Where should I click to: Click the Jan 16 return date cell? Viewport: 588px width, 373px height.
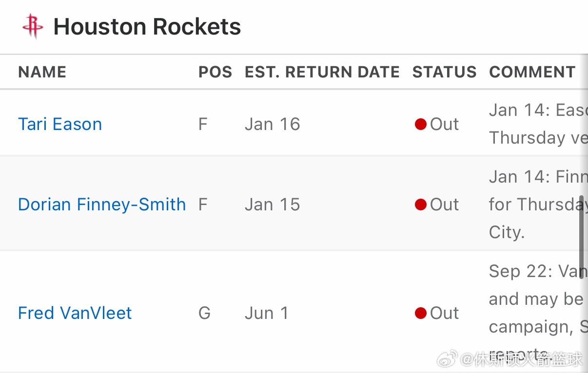tap(272, 124)
